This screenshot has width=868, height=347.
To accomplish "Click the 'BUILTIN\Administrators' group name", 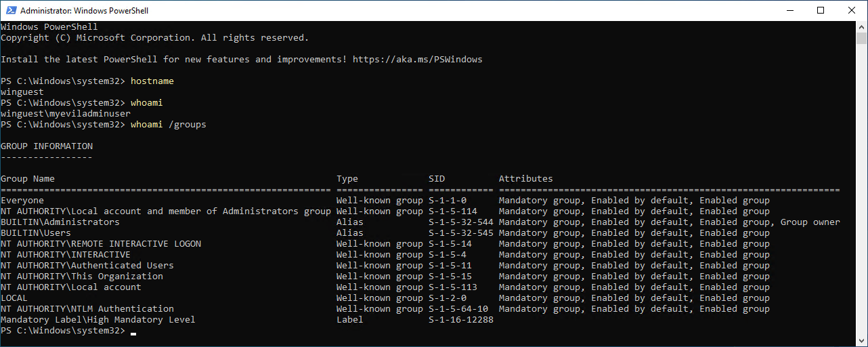I will pyautogui.click(x=60, y=222).
